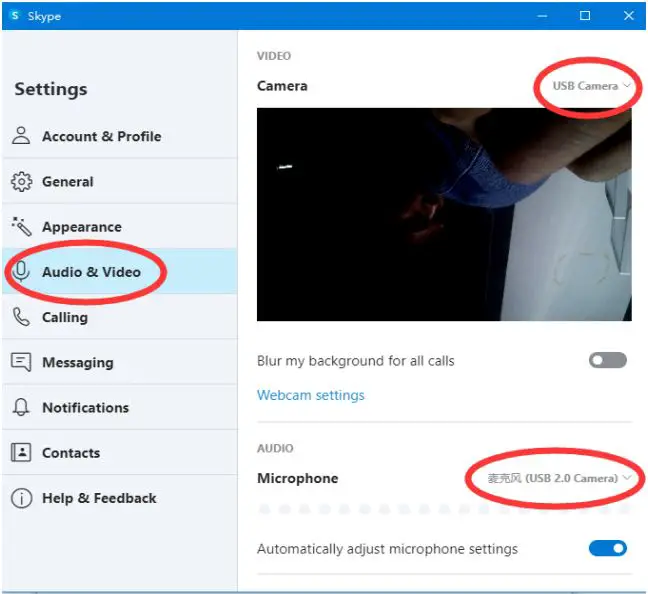
Task: Close the Skype window
Action: click(x=629, y=16)
